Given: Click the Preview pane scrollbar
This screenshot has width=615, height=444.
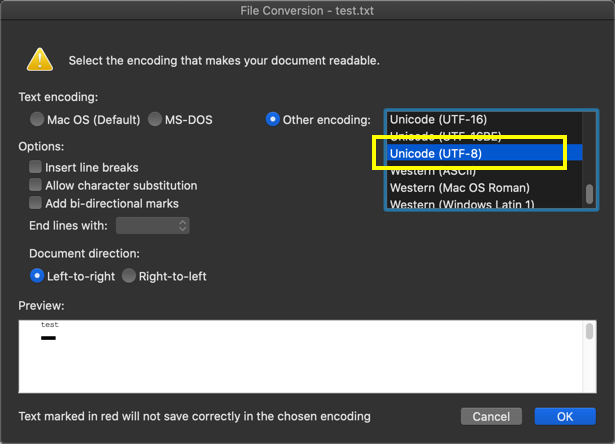Looking at the screenshot, I should click(590, 332).
